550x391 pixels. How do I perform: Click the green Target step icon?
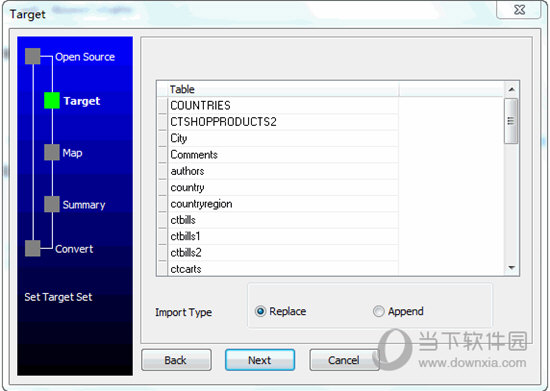point(52,100)
